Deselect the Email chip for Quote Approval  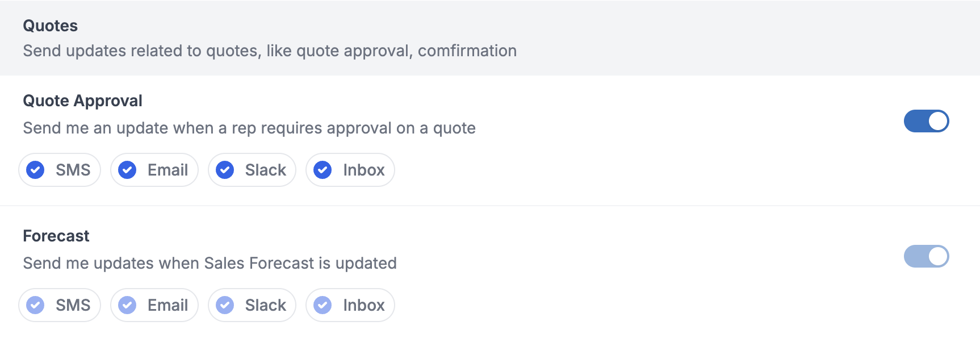tap(154, 170)
